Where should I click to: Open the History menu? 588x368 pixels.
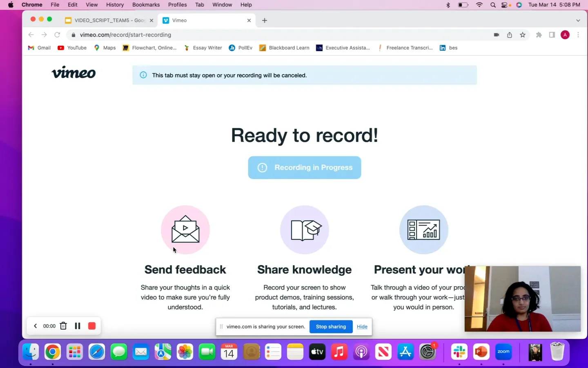click(115, 5)
